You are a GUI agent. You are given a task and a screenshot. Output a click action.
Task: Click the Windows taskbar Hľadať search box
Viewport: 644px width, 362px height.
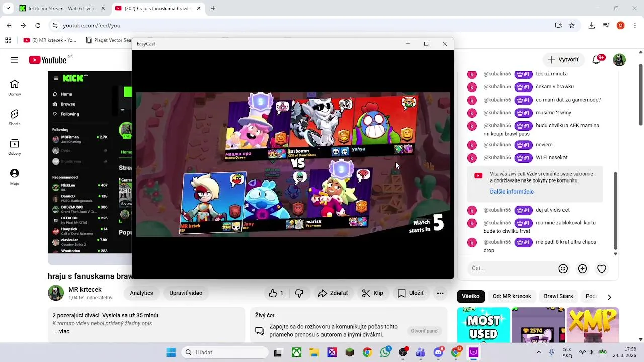tap(224, 352)
